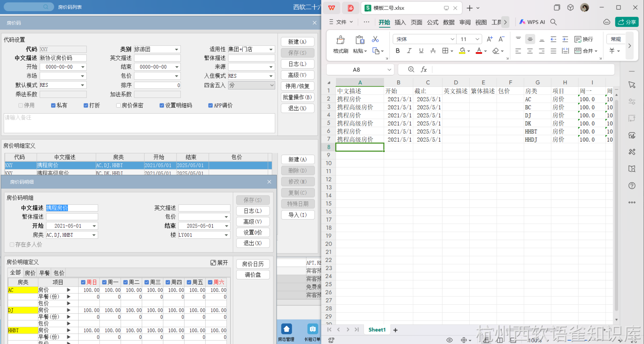644x344 pixels.
Task: Open the cell borders icon
Action: (445, 51)
